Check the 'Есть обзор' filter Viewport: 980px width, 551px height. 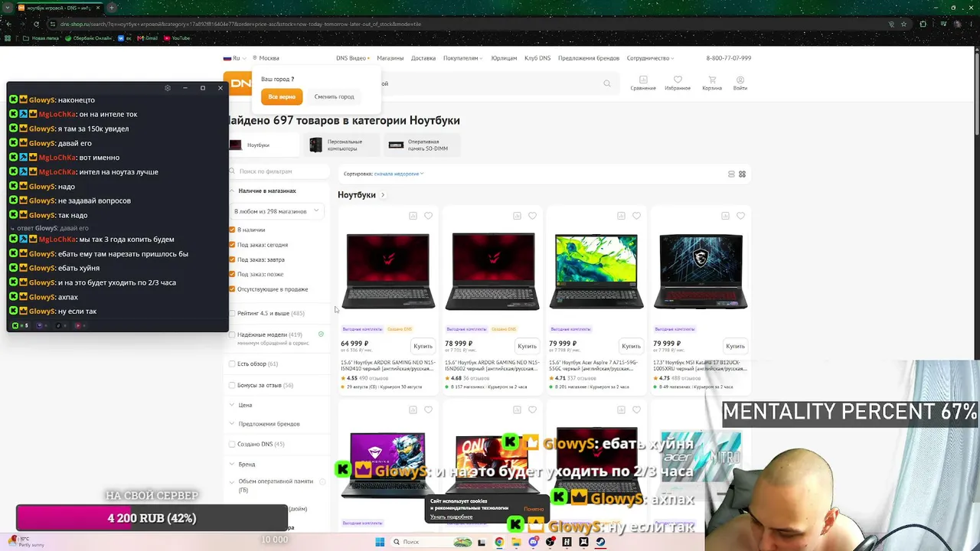(232, 364)
